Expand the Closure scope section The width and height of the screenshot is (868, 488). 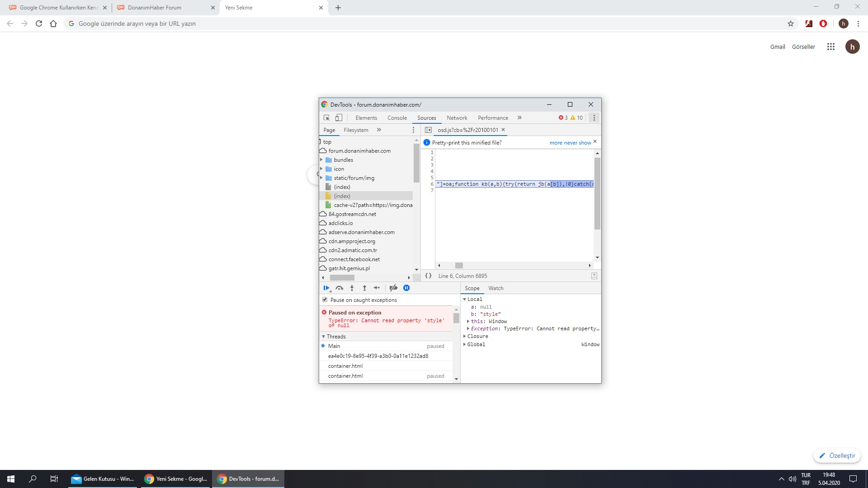click(x=465, y=336)
